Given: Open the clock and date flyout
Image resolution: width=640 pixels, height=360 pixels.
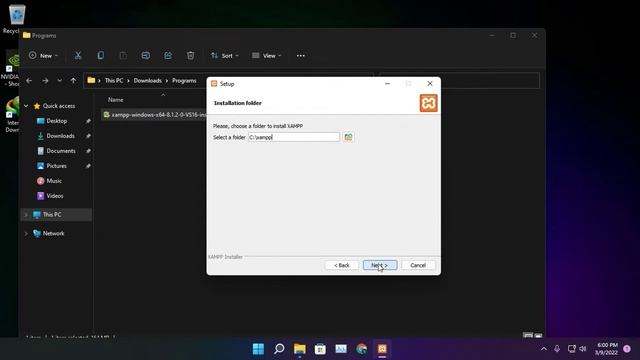Looking at the screenshot, I should tap(606, 349).
